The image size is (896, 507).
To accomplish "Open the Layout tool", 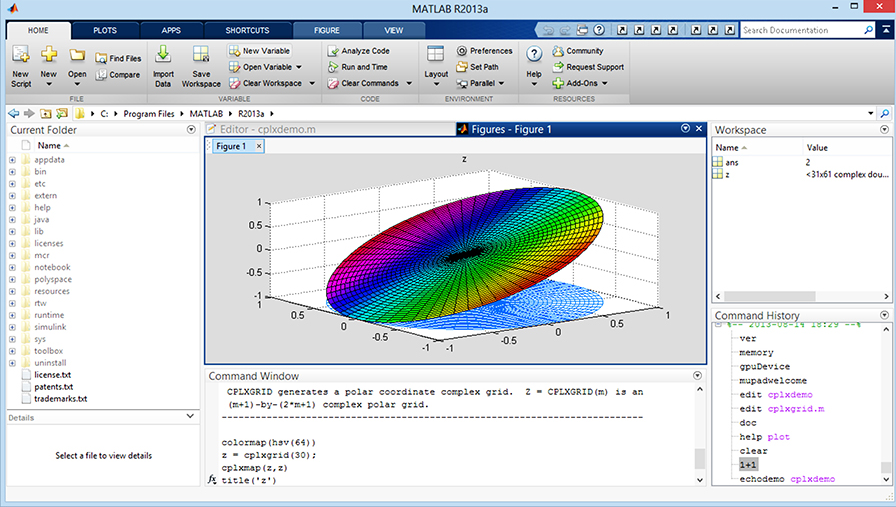I will [436, 56].
